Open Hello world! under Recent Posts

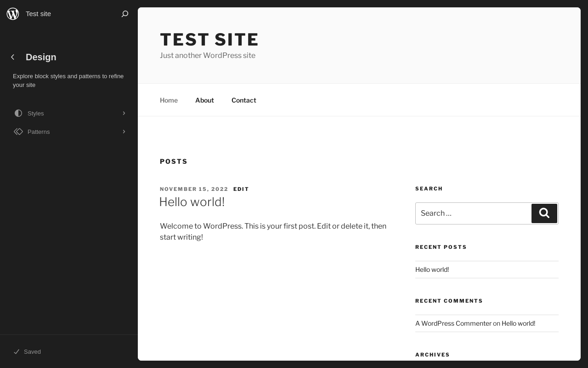click(432, 270)
